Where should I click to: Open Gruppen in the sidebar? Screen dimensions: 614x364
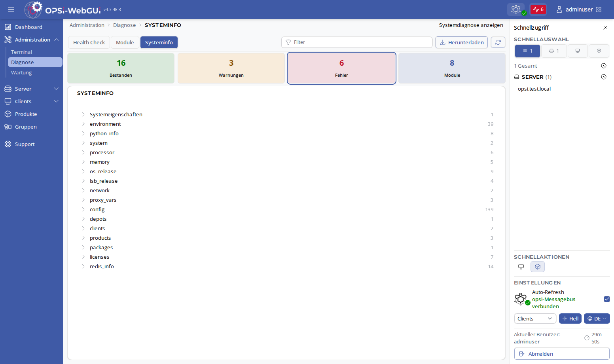[x=32, y=127]
